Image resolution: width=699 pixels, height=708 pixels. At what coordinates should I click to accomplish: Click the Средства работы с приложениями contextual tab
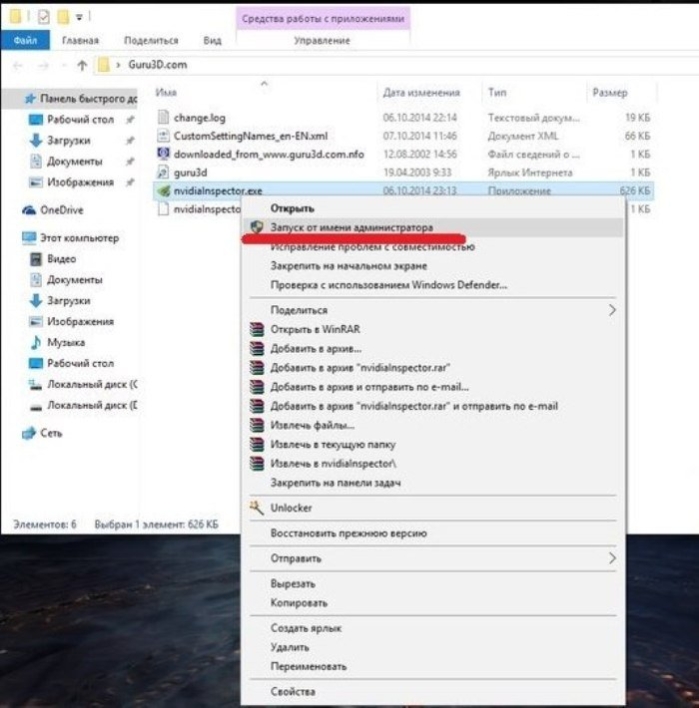coord(323,19)
